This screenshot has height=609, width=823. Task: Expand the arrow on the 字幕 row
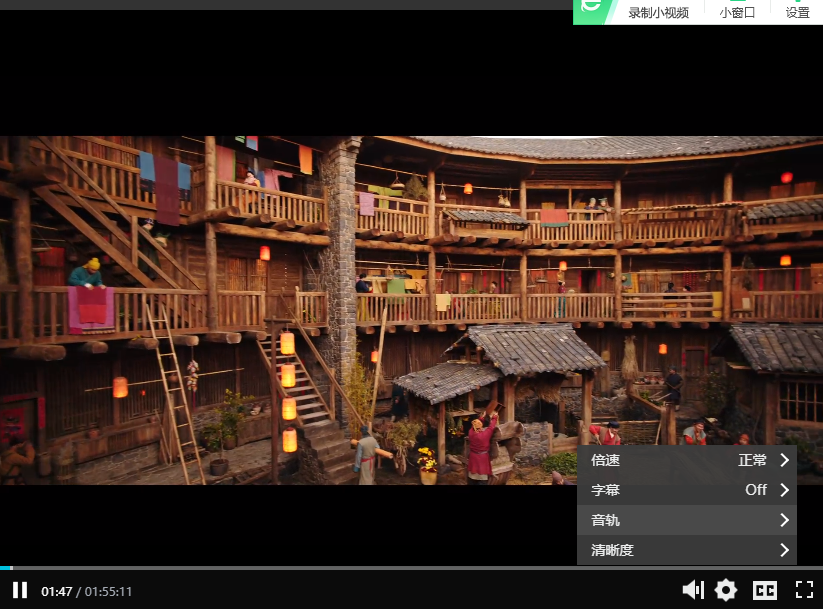(x=784, y=490)
